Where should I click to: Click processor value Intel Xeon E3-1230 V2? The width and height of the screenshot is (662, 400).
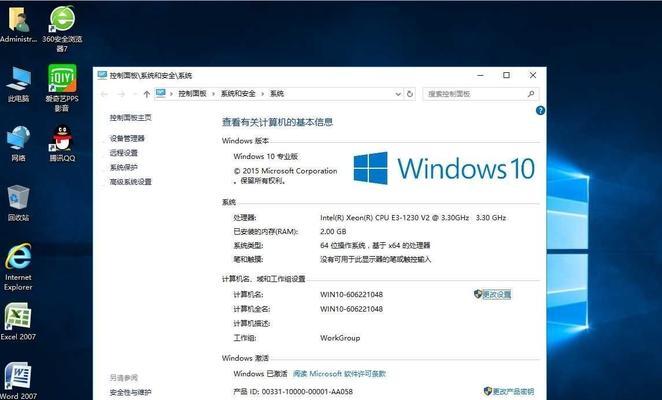413,218
